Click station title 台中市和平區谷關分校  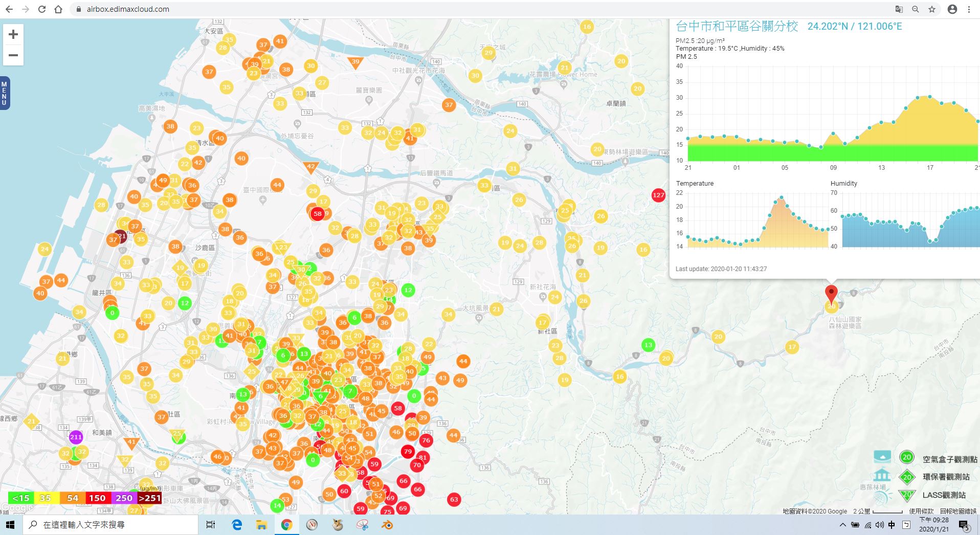737,26
